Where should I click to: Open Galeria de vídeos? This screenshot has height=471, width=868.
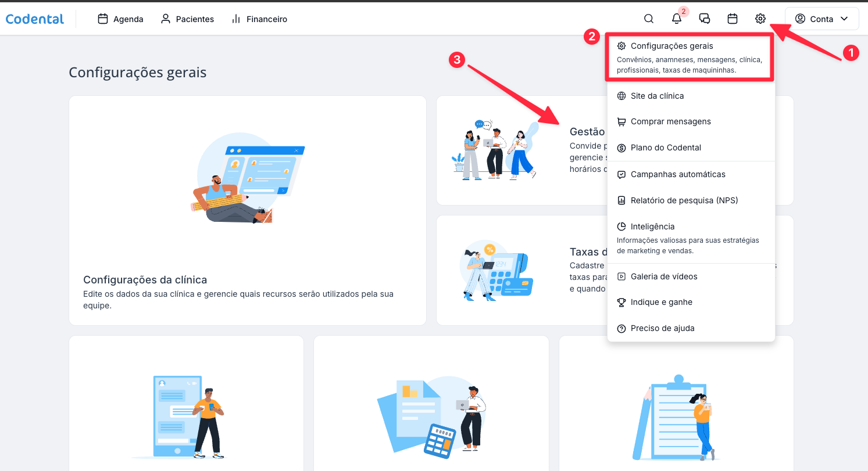(x=664, y=276)
